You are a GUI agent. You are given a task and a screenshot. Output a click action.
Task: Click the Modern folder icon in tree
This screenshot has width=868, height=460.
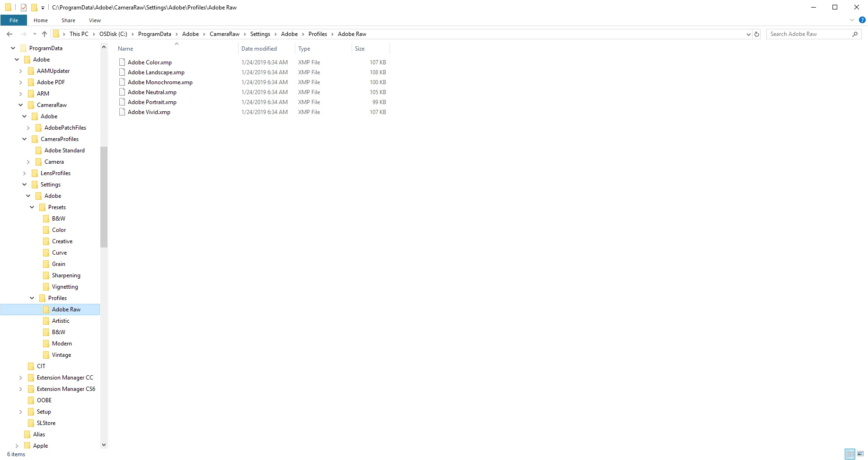point(46,344)
